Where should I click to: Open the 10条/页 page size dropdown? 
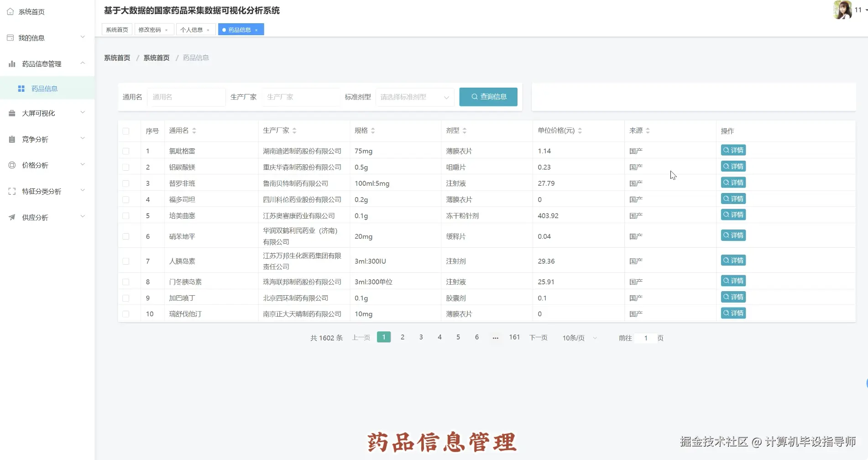pyautogui.click(x=578, y=338)
